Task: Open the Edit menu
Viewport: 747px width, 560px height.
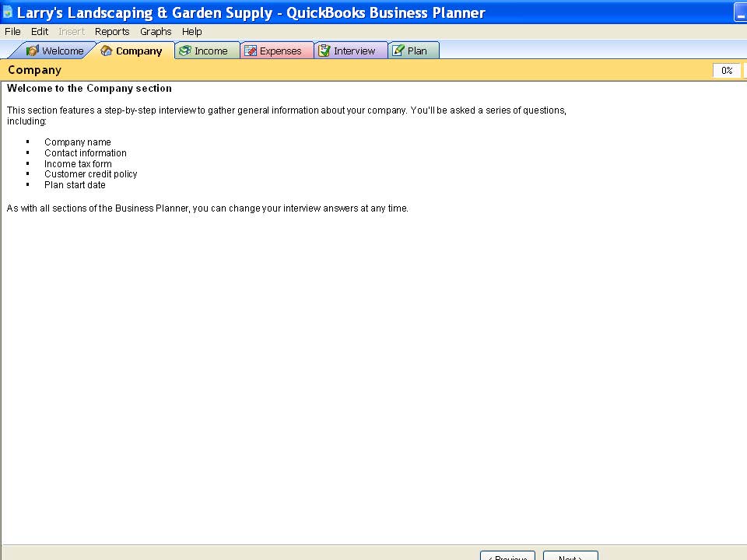Action: [40, 31]
